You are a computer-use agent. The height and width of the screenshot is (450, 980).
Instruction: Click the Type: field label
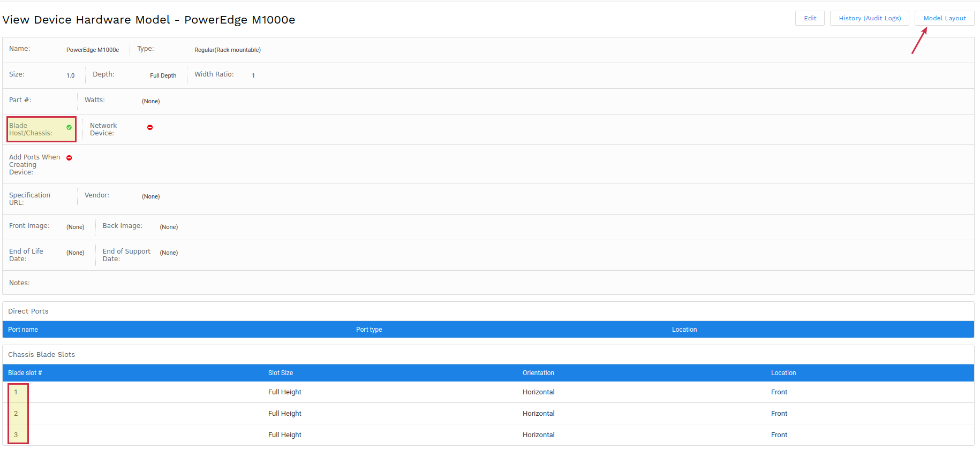146,49
